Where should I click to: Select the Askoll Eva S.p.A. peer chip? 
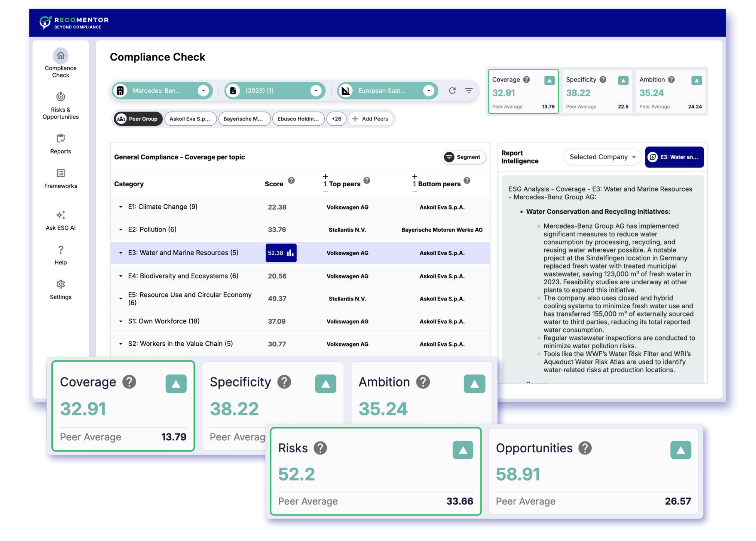pyautogui.click(x=190, y=119)
